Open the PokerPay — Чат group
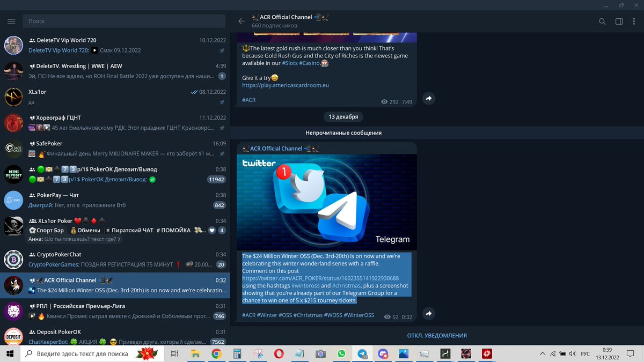Screen dimensions: 644x362 click(115, 200)
